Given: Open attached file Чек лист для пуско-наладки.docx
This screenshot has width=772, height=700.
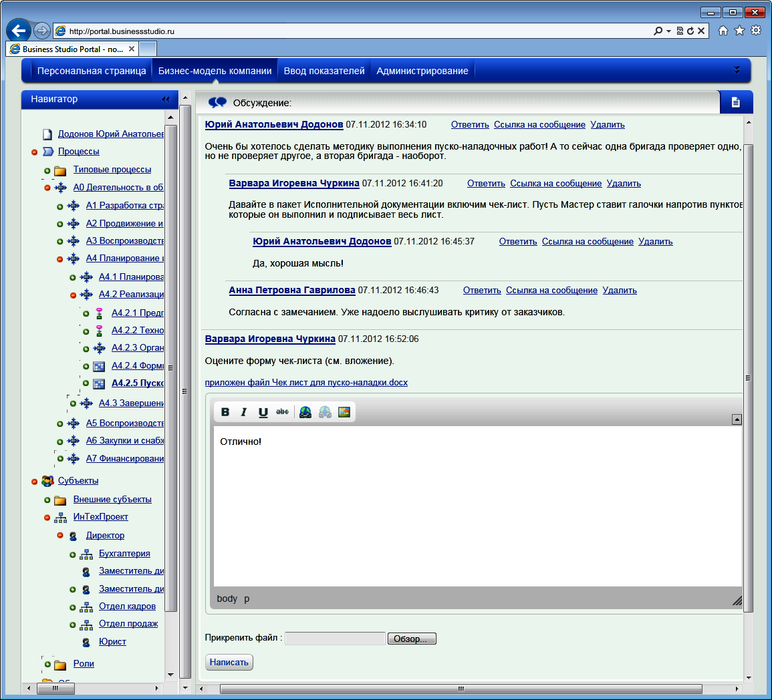Looking at the screenshot, I should click(306, 383).
